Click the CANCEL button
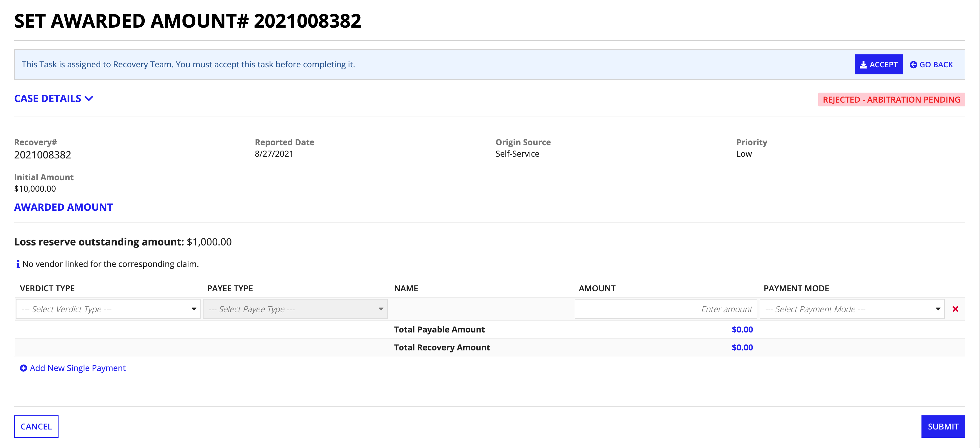This screenshot has width=980, height=448. click(x=36, y=426)
